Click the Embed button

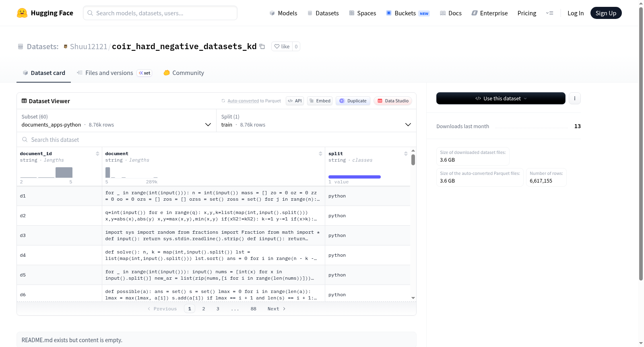point(320,101)
